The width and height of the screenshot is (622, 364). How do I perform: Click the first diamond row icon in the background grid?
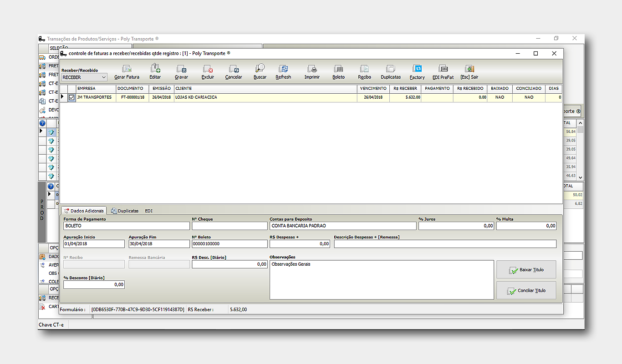[51, 132]
